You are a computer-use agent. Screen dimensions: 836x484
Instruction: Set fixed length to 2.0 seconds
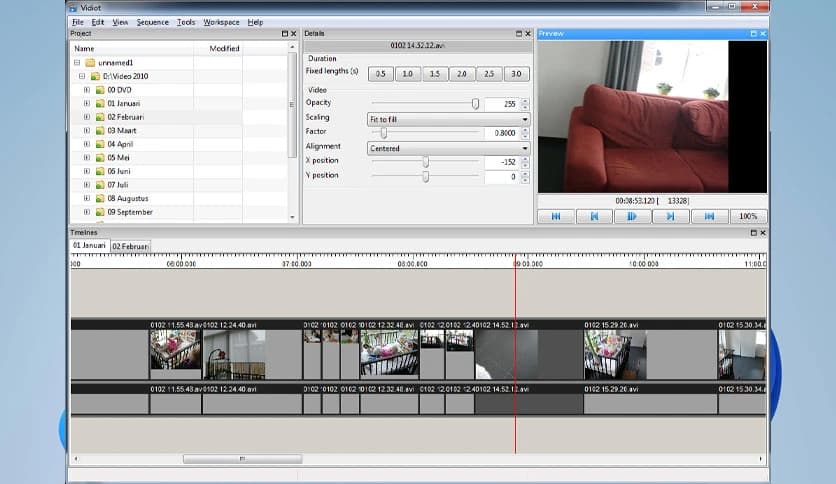pos(462,74)
